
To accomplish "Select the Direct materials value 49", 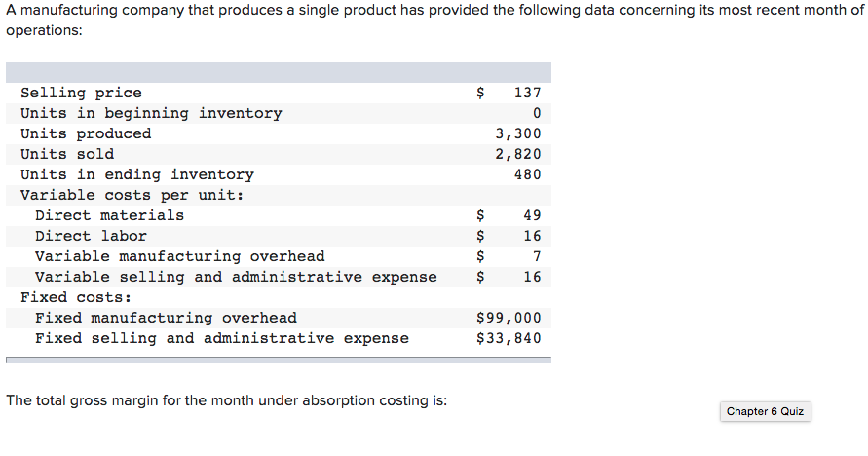I will (x=532, y=215).
